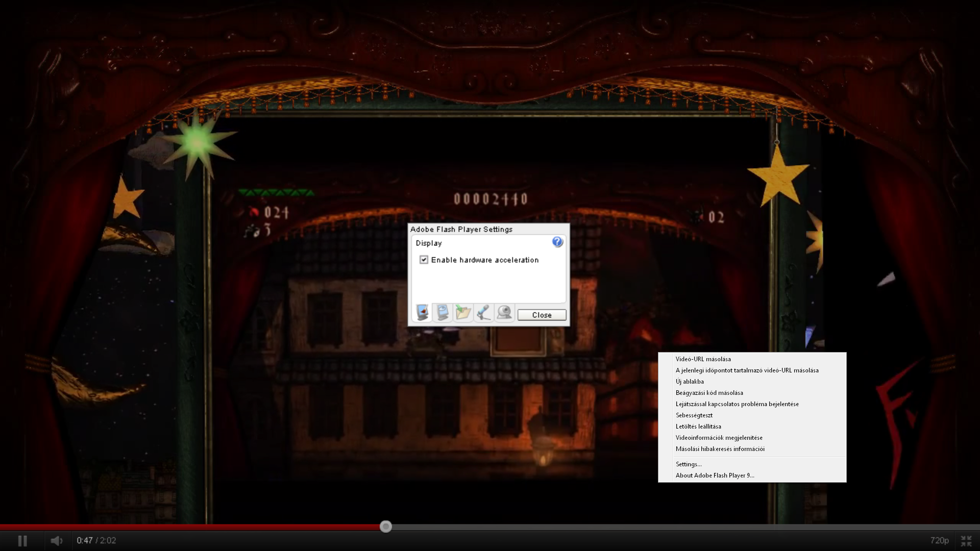Pause the video playback
Viewport: 980px width, 551px height.
click(22, 541)
